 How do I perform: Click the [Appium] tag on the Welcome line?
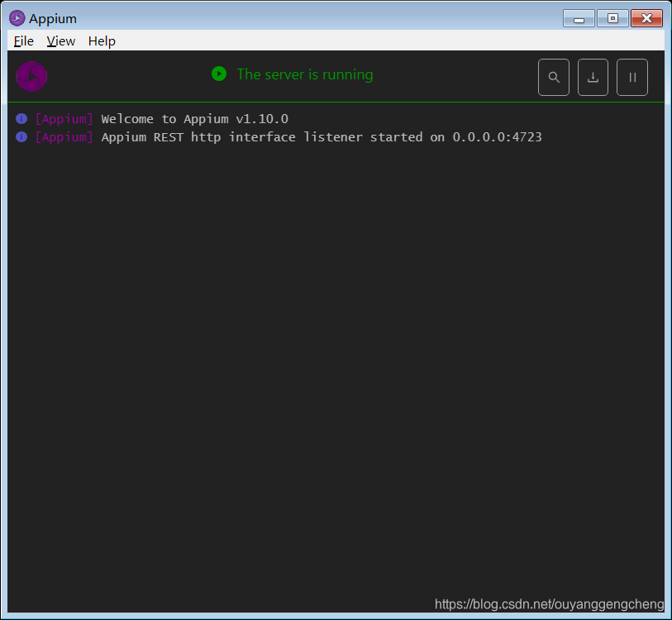[64, 119]
